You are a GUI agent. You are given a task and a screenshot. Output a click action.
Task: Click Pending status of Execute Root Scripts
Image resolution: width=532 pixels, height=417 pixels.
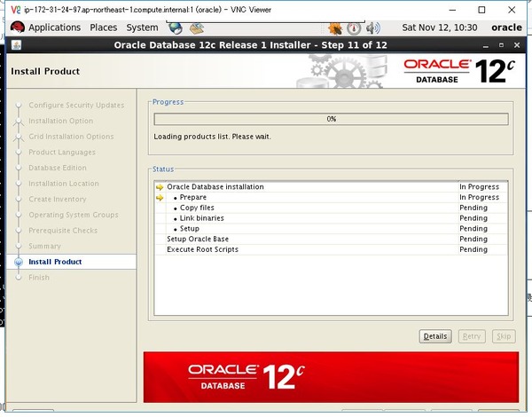pyautogui.click(x=473, y=249)
